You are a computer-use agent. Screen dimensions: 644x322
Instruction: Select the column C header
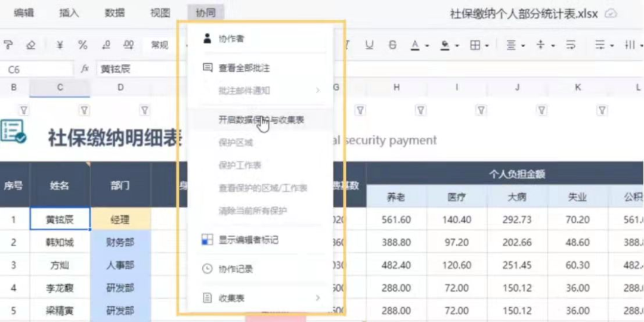60,87
